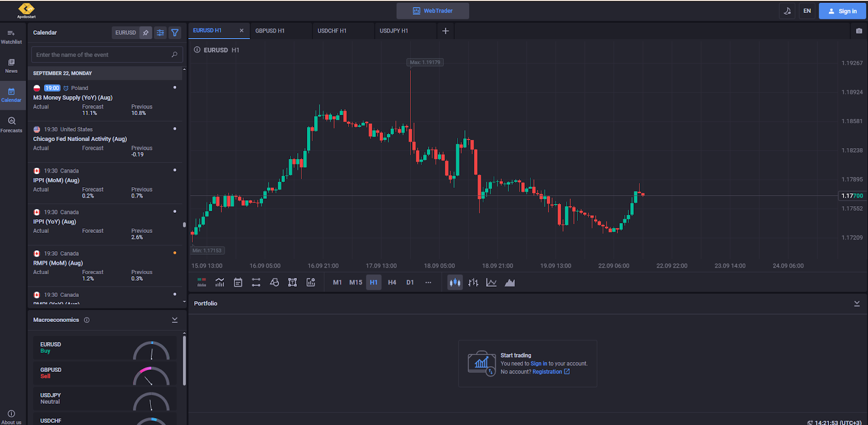Collapse the Portfolio panel
The width and height of the screenshot is (868, 425).
point(857,303)
